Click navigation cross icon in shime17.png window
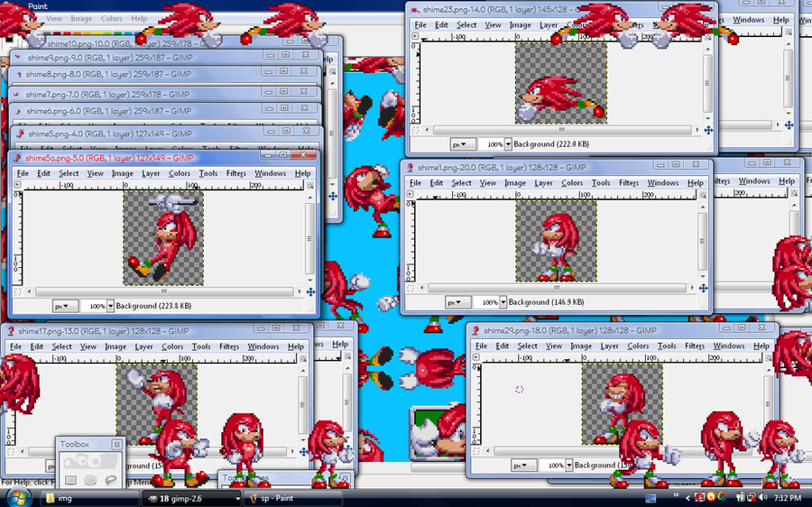The width and height of the screenshot is (812, 507). [x=303, y=452]
